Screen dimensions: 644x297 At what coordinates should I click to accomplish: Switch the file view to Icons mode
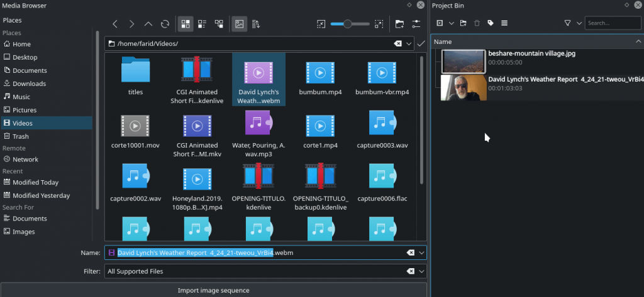point(186,24)
